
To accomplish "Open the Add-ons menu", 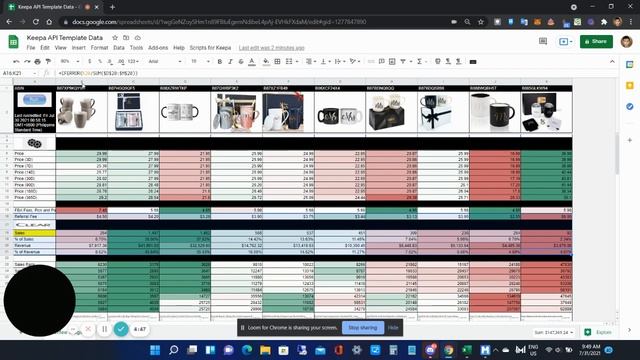I will [158, 48].
